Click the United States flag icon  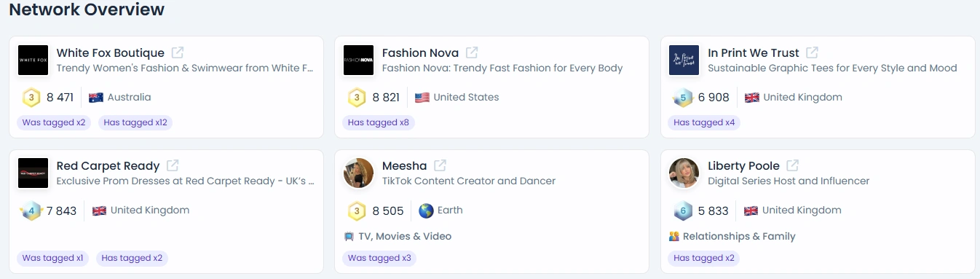422,97
